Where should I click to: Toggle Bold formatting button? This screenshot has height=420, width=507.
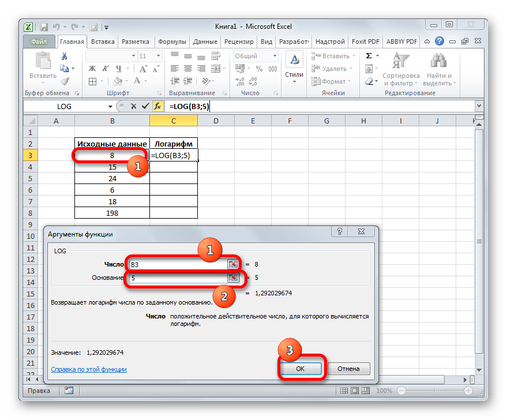pos(91,69)
